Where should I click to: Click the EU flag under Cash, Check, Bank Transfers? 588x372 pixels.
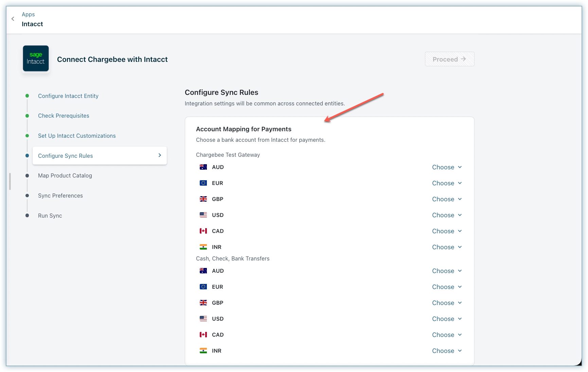pos(203,287)
